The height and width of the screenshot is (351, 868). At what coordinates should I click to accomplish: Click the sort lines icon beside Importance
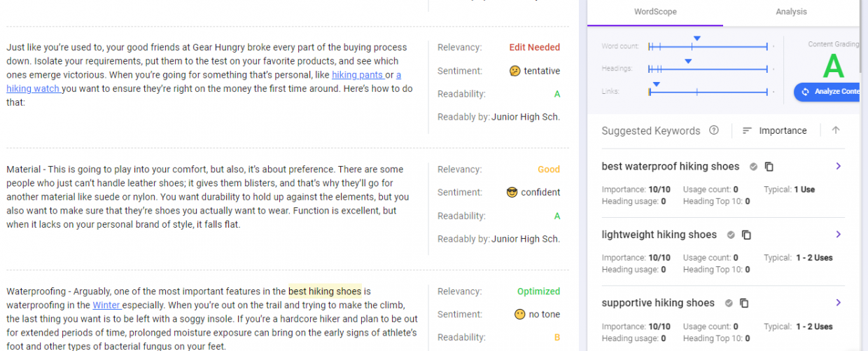pos(747,131)
